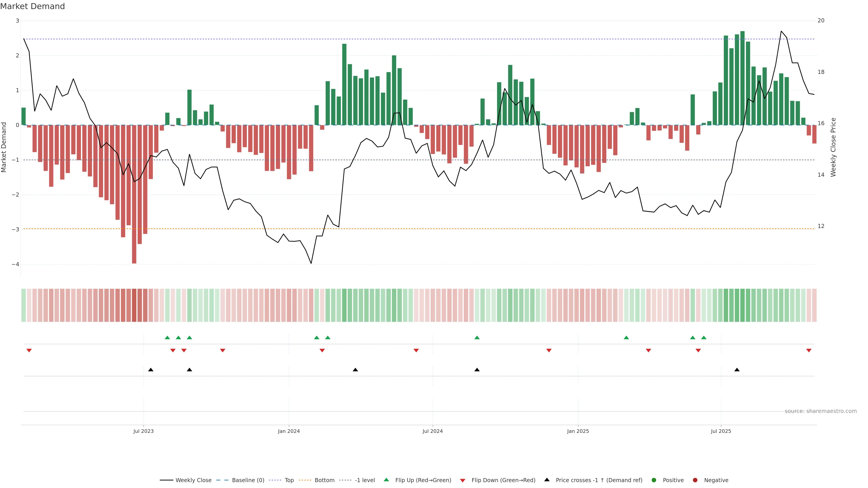Click the black Price crosses triangle in legend

[x=547, y=480]
